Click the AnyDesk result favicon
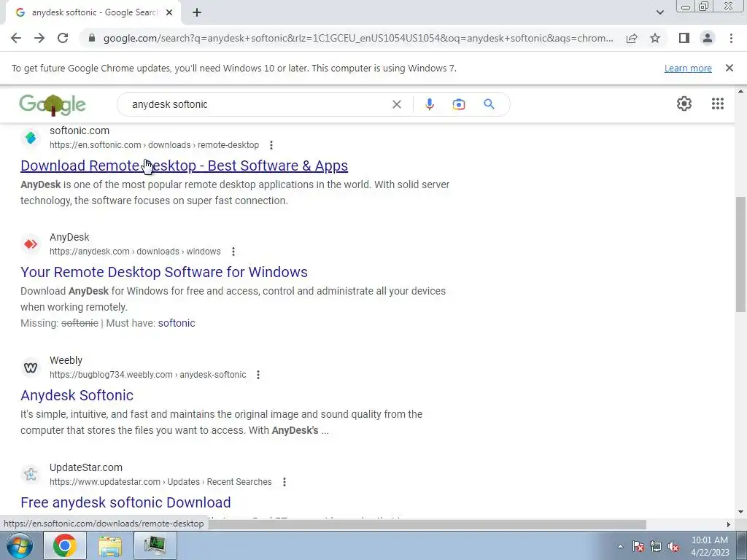 pos(31,244)
